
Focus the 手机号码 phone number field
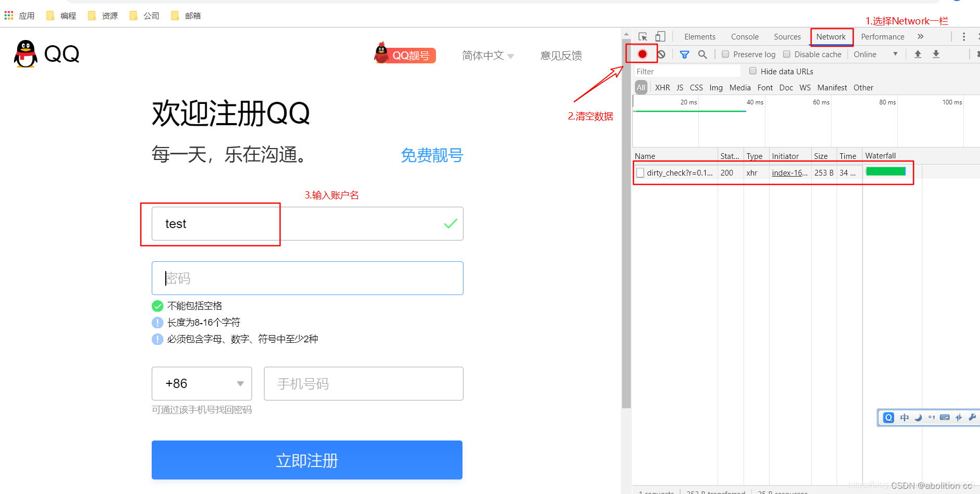point(363,383)
